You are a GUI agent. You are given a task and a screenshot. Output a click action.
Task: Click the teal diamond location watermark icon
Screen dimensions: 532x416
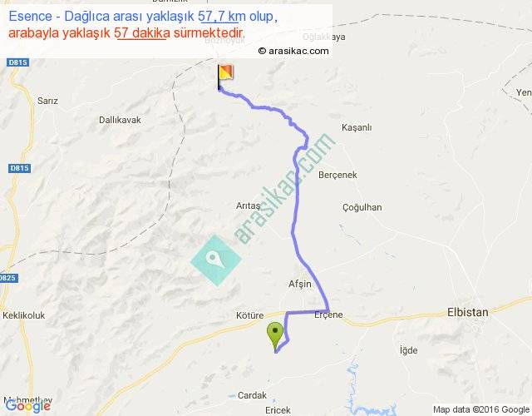[216, 260]
